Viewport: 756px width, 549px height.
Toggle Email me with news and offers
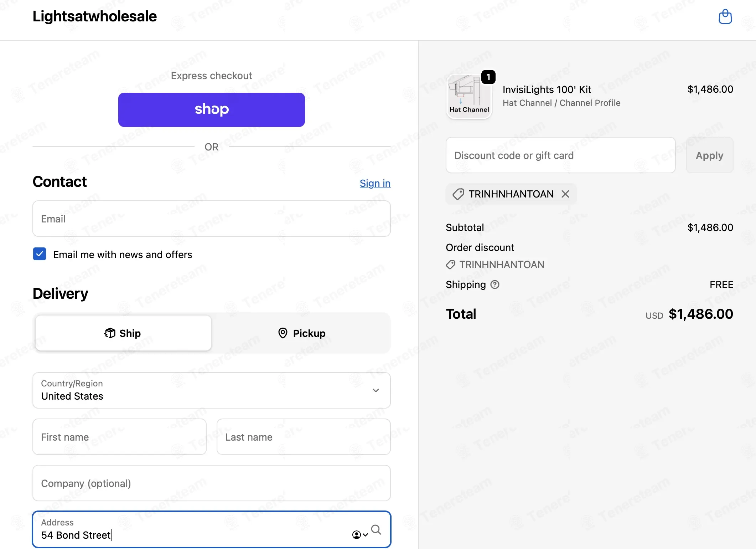click(40, 254)
